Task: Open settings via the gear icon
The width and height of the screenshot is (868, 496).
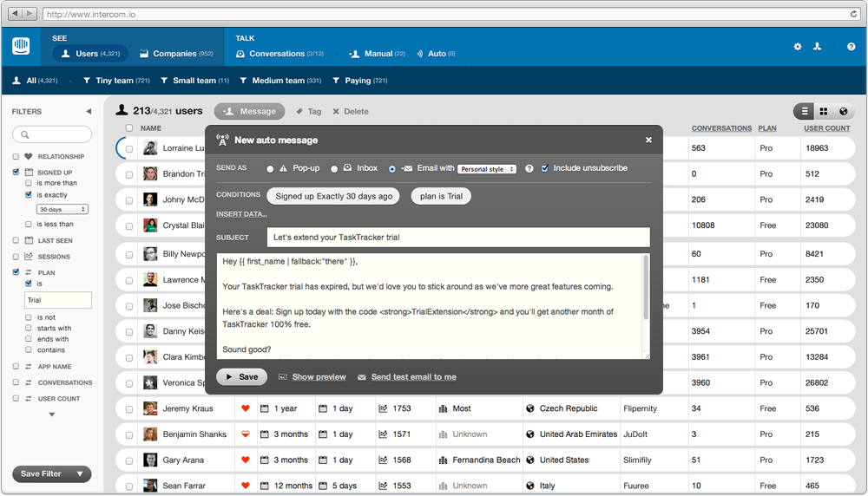Action: (798, 47)
